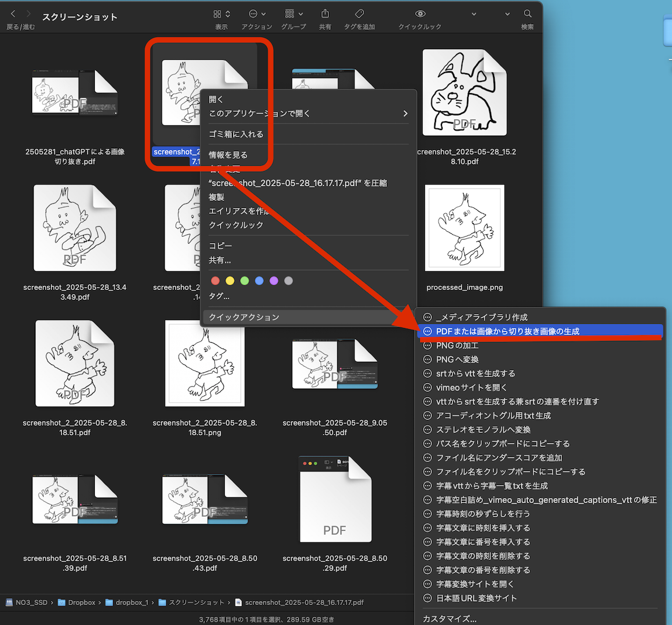Screen dimensions: 672x625
Task: Click the back navigation arrow
Action: coord(13,13)
